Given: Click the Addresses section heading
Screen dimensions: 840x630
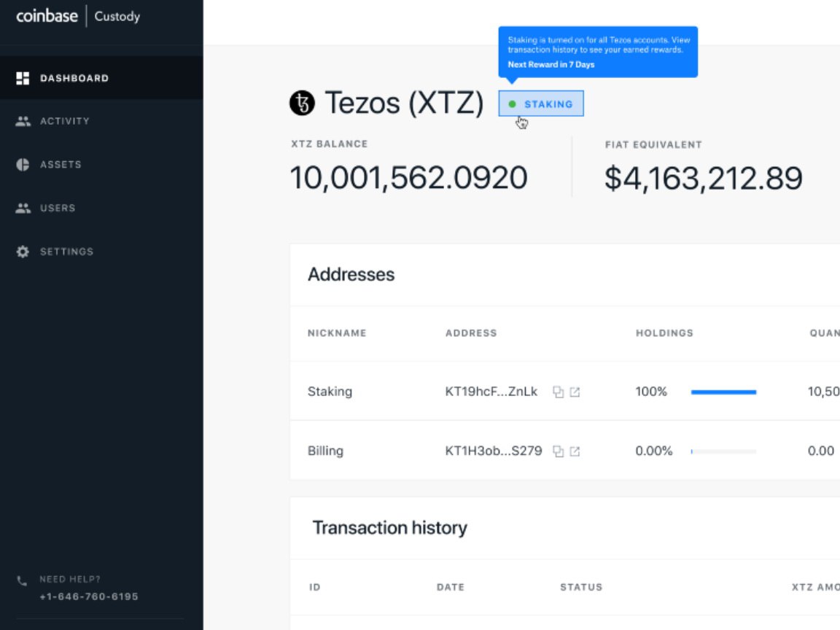Looking at the screenshot, I should [351, 274].
